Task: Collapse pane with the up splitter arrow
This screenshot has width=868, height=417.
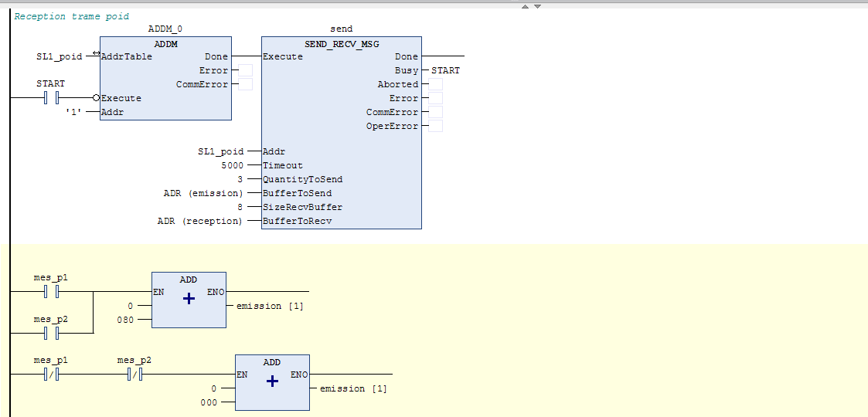Action: tap(525, 6)
